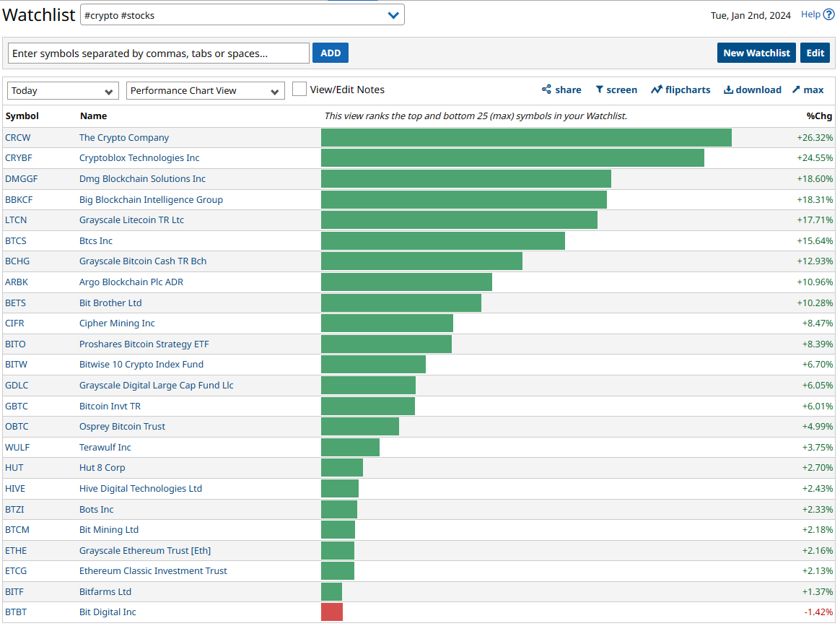Open the ETCG symbol link

tap(16, 572)
